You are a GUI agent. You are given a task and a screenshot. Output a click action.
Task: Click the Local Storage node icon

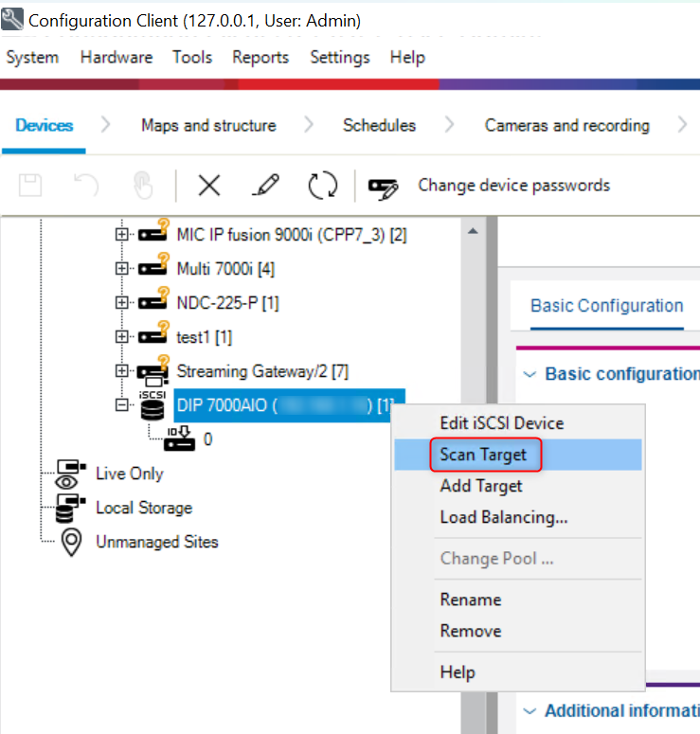click(x=71, y=508)
